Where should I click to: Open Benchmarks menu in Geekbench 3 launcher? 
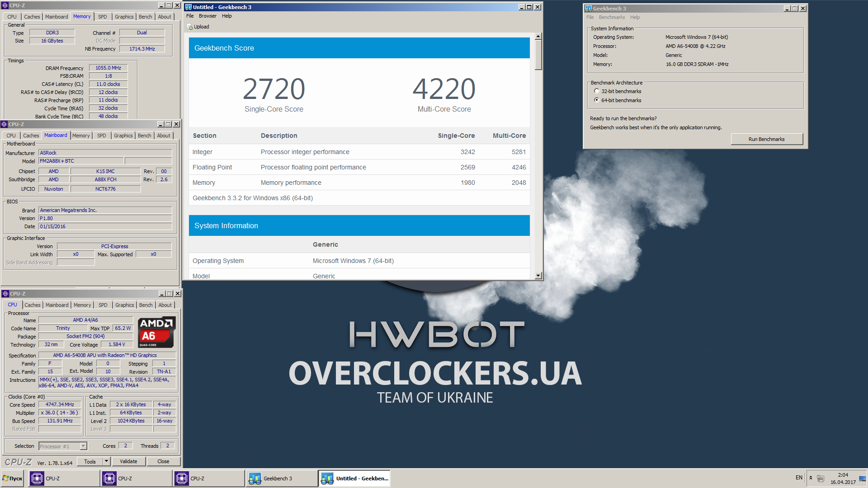pos(612,18)
